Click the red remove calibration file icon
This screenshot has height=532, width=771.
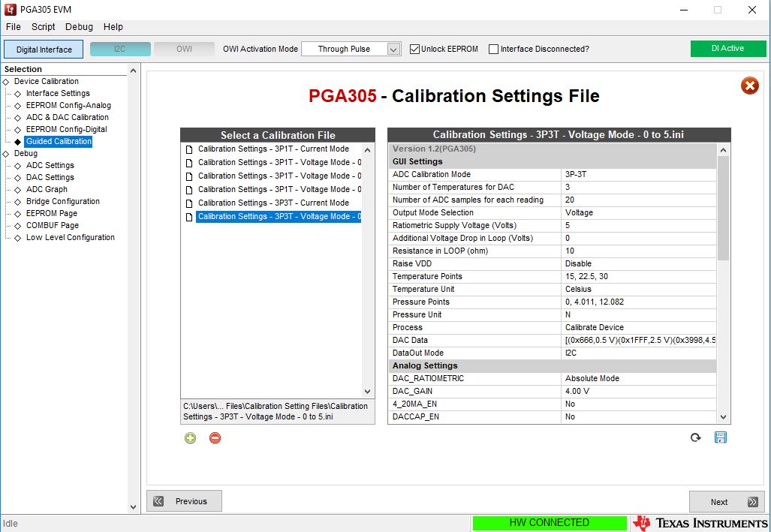pyautogui.click(x=215, y=438)
